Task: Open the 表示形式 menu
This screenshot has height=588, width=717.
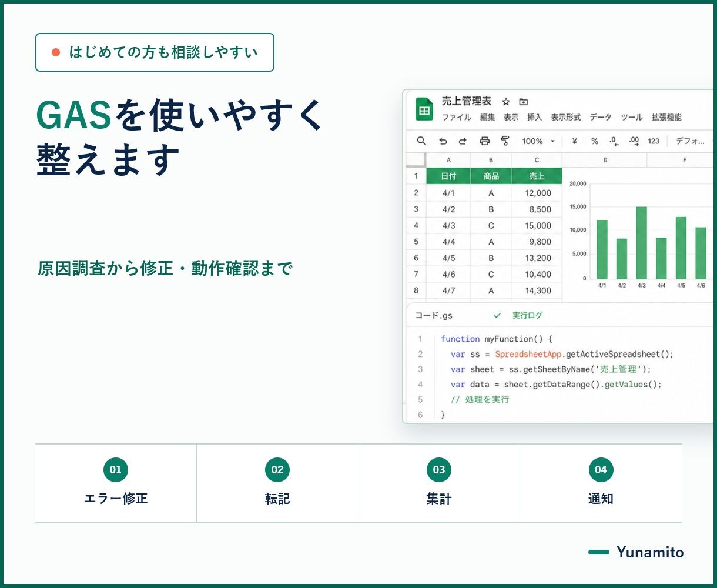Action: click(566, 118)
